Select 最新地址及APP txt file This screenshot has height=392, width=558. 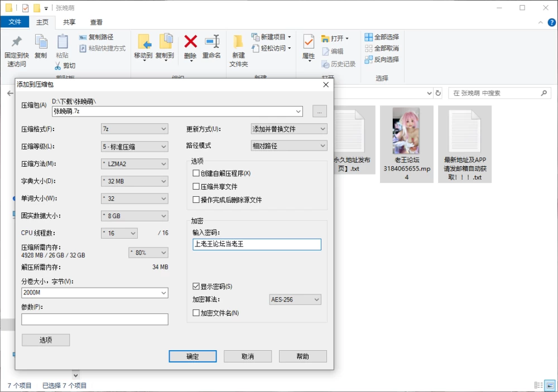coord(465,144)
